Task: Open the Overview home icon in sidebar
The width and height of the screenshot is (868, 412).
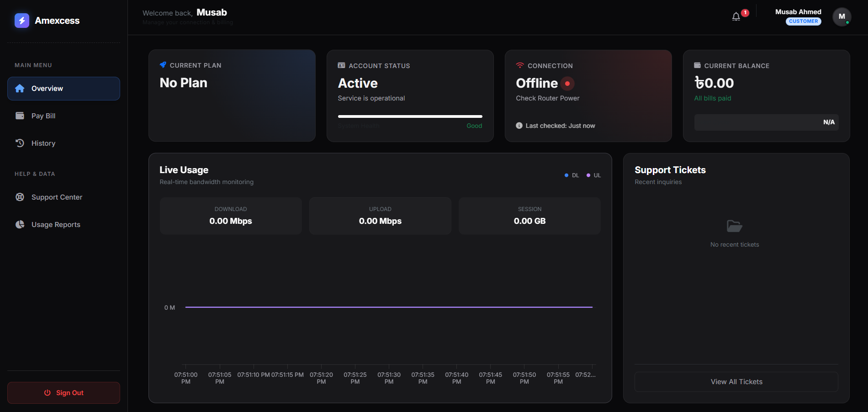Action: click(x=20, y=88)
